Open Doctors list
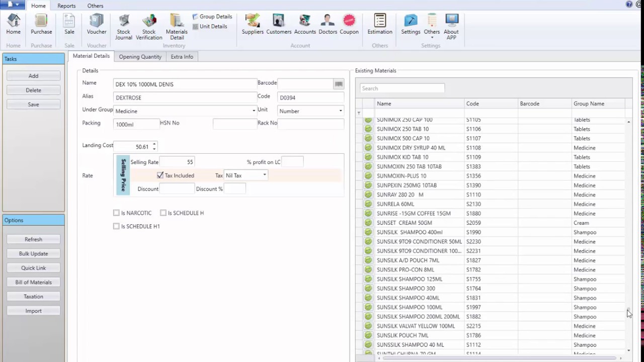 [x=328, y=24]
